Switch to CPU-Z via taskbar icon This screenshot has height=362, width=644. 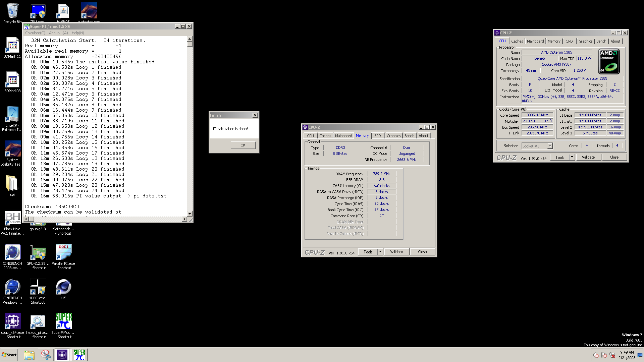pyautogui.click(x=62, y=355)
